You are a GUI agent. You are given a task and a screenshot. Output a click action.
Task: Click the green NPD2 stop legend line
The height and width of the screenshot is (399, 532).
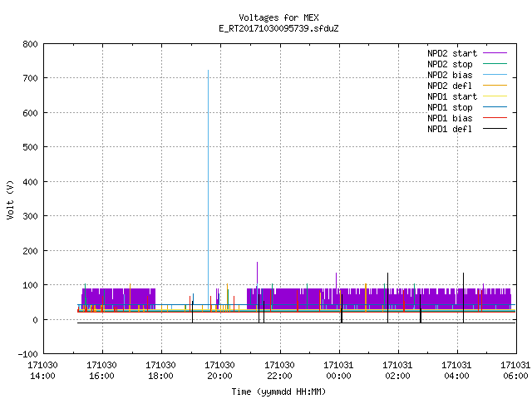(495, 63)
